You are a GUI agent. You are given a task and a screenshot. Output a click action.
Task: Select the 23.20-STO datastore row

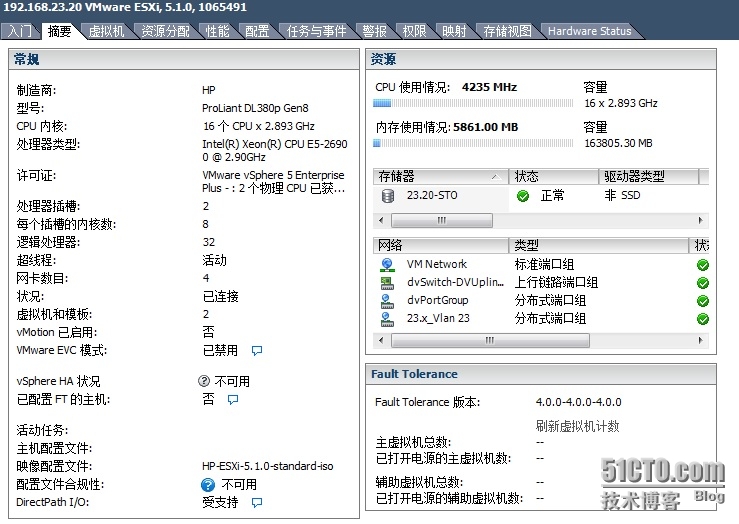541,196
